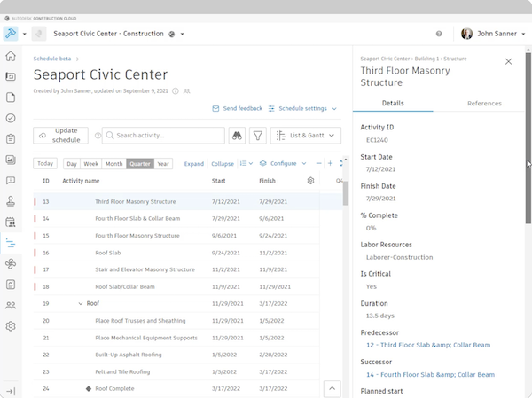
Task: Click Send feedback link
Action: 237,108
